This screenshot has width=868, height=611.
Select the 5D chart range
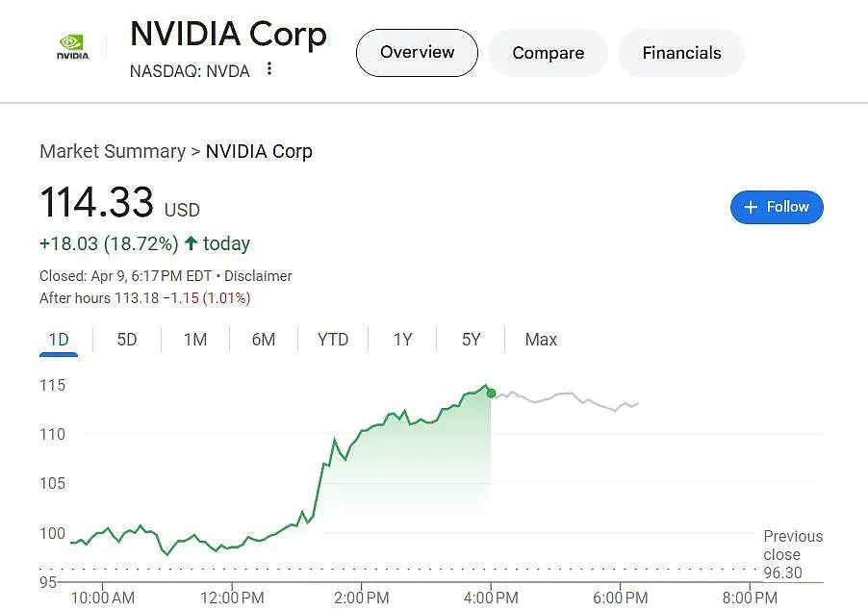click(127, 340)
